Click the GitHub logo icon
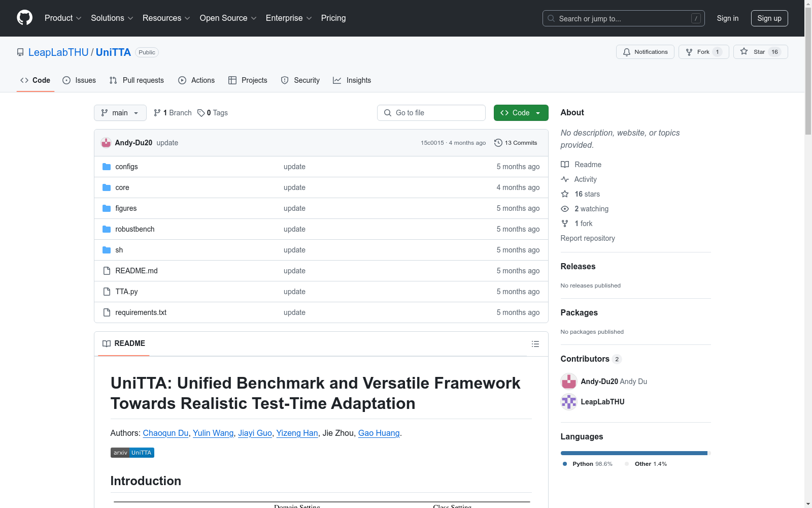 [24, 18]
